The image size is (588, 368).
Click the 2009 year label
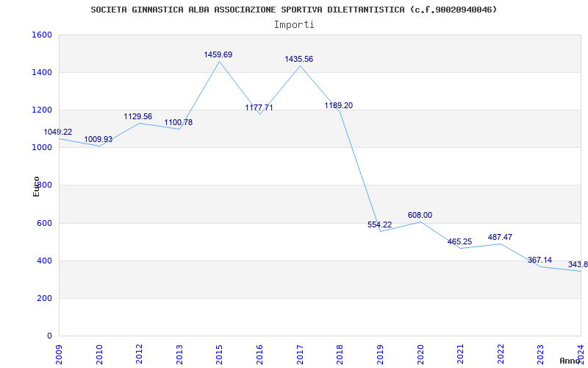60,355
